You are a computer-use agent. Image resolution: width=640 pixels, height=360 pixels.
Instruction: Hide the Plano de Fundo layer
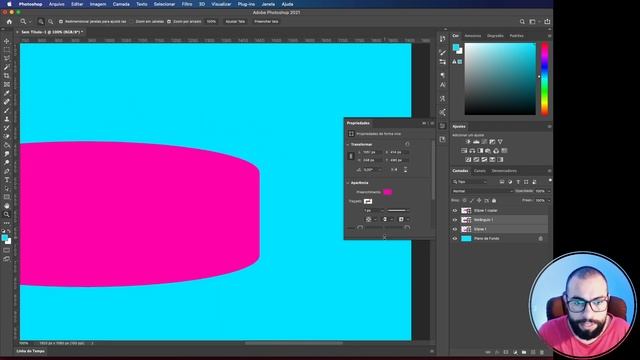455,238
